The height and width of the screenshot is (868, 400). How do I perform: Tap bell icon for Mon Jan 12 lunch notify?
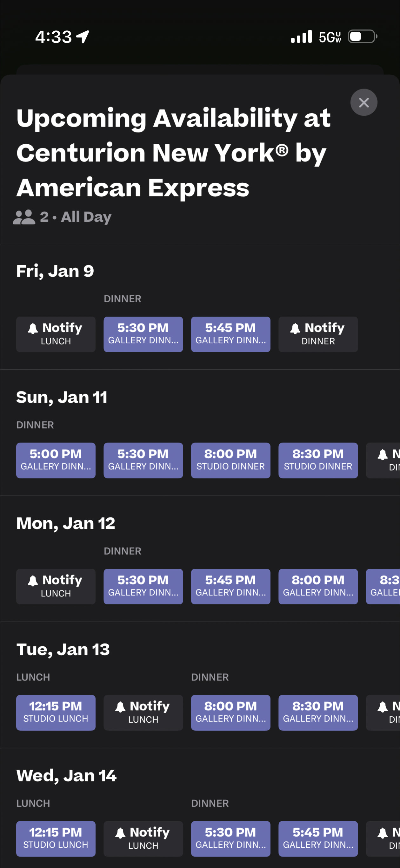tap(33, 581)
